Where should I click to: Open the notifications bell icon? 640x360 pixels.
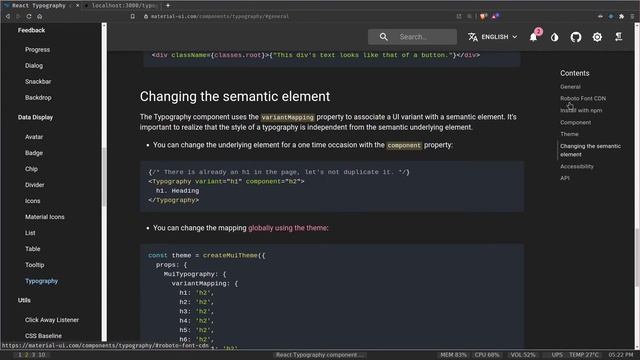(x=533, y=37)
